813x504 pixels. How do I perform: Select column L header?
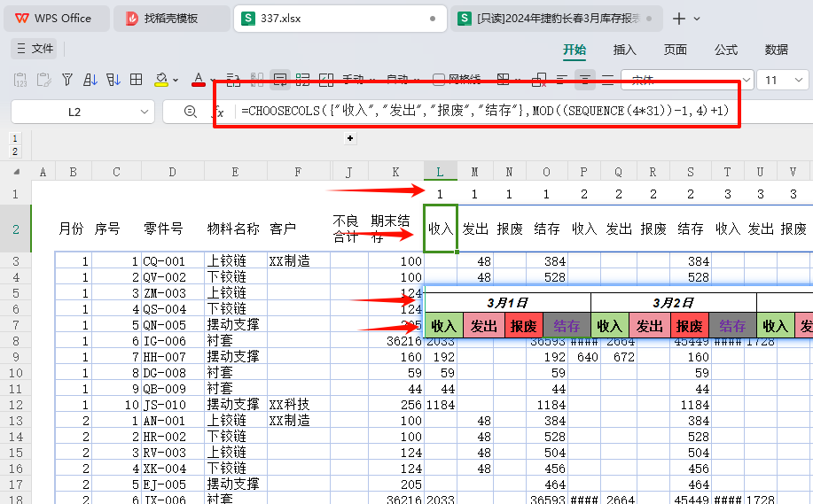click(441, 172)
